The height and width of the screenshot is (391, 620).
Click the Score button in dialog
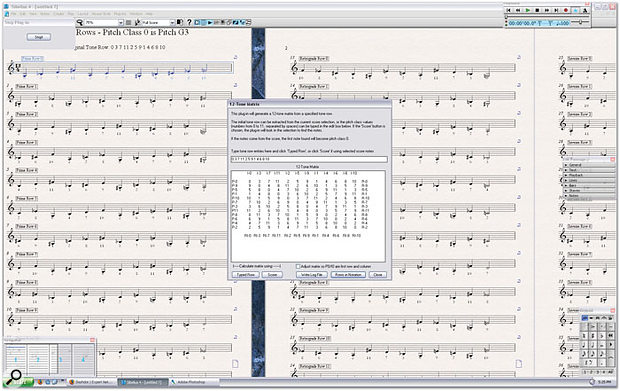tap(272, 274)
